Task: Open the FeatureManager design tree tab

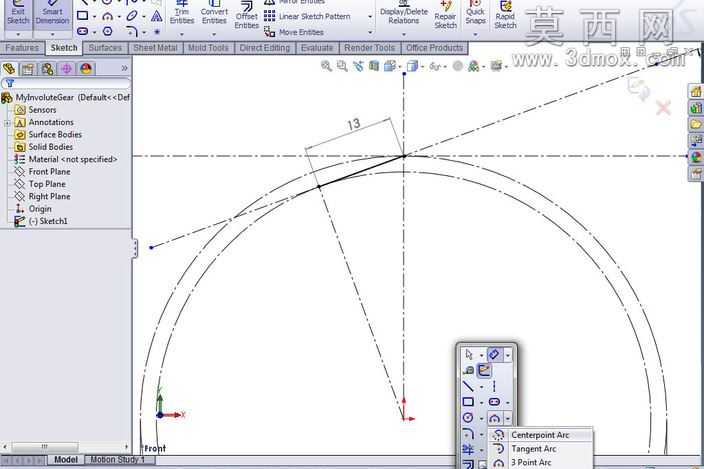Action: [9, 69]
